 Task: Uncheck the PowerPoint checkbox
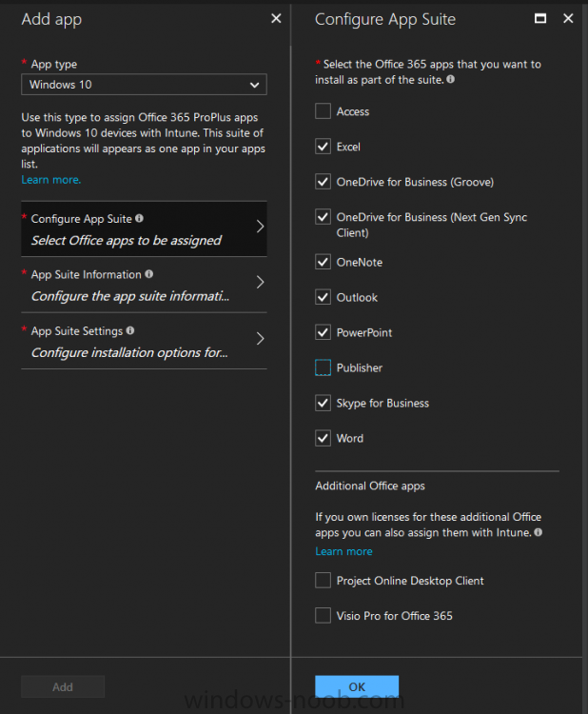point(323,332)
